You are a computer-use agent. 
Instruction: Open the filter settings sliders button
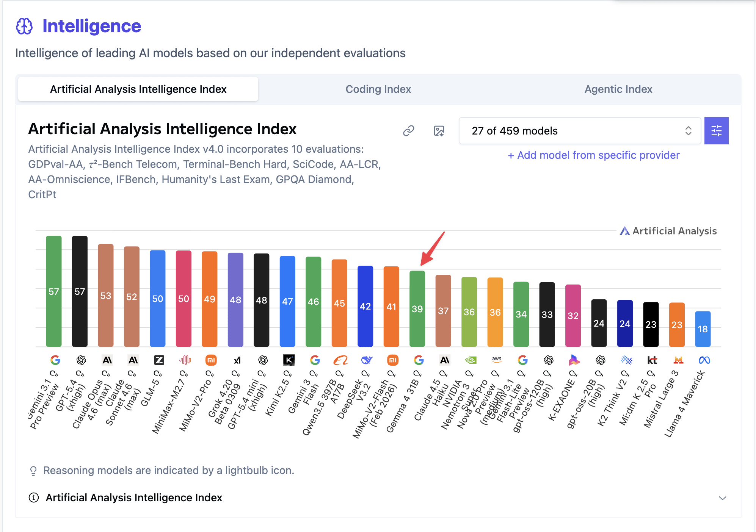tap(716, 131)
